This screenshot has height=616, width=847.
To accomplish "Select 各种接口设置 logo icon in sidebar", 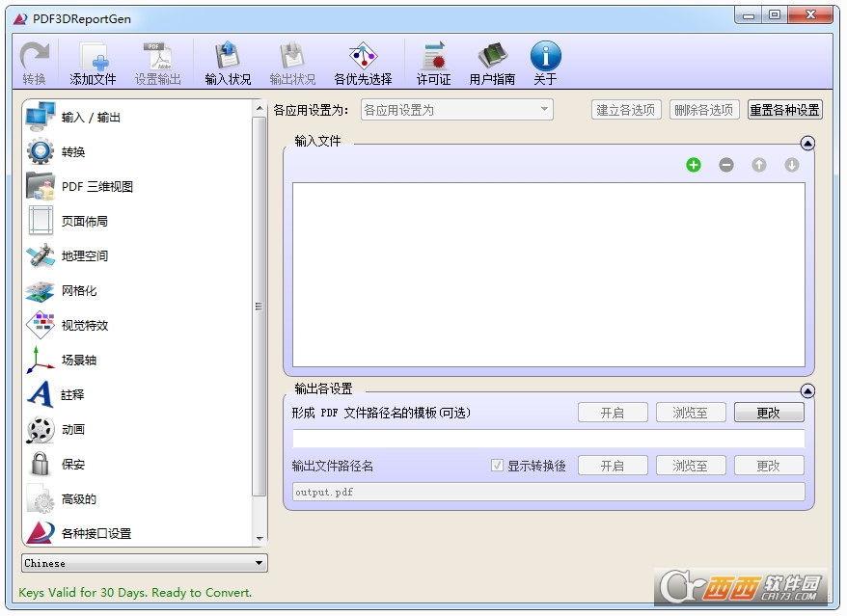I will pos(41,533).
